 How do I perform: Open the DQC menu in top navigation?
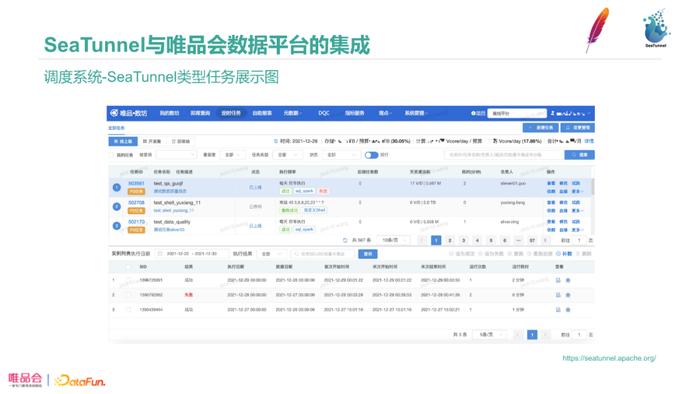[x=324, y=113]
